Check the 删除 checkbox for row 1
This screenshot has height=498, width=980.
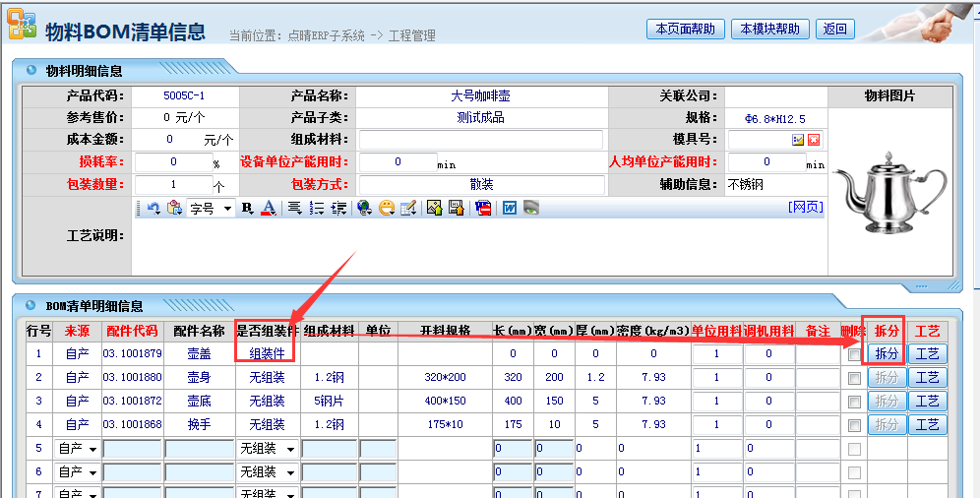pos(853,354)
